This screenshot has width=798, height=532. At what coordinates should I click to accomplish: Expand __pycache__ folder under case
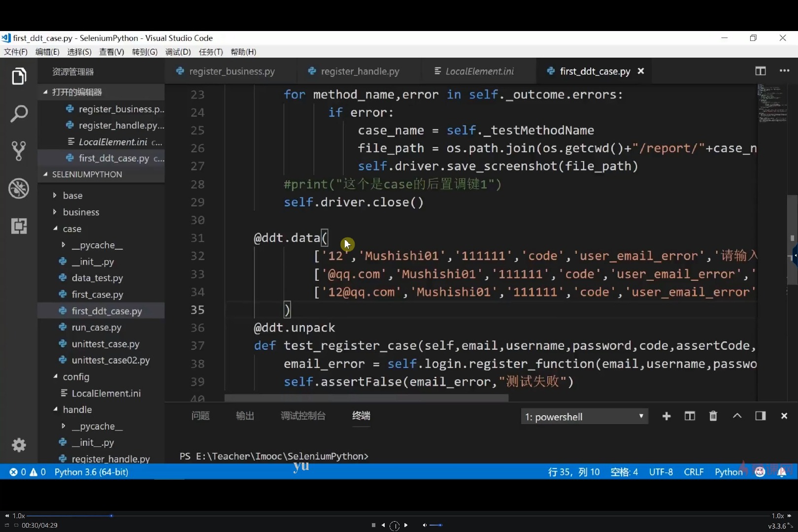pyautogui.click(x=63, y=245)
